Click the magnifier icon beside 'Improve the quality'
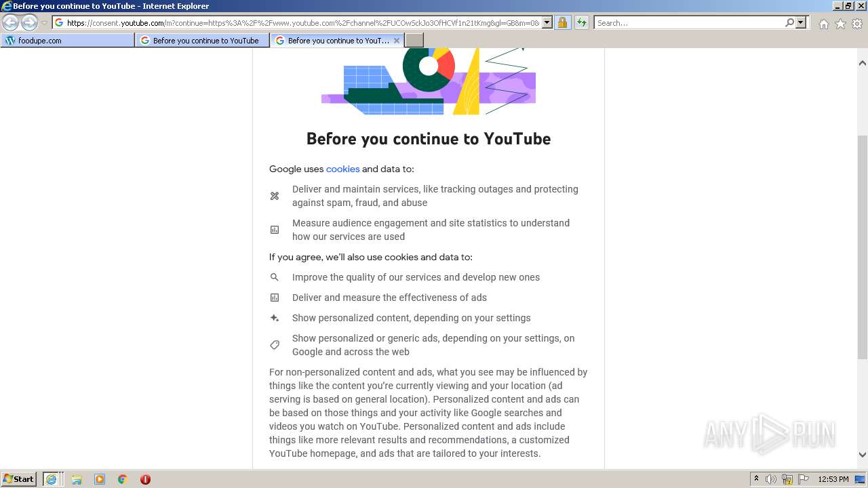 (x=275, y=277)
